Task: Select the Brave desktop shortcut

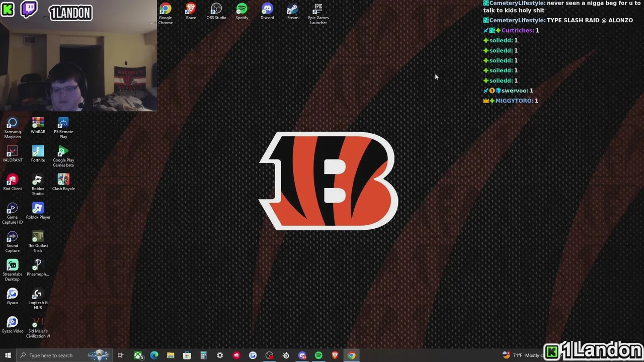Action: tap(191, 12)
